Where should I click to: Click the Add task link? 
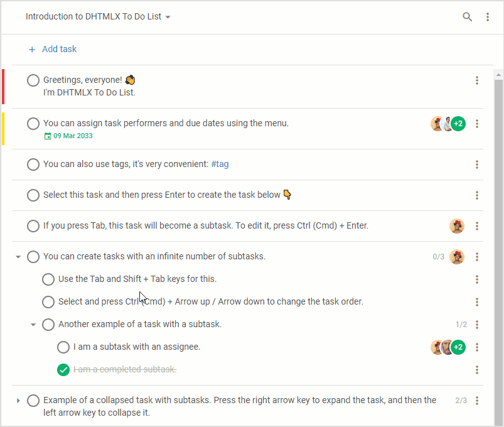point(59,49)
